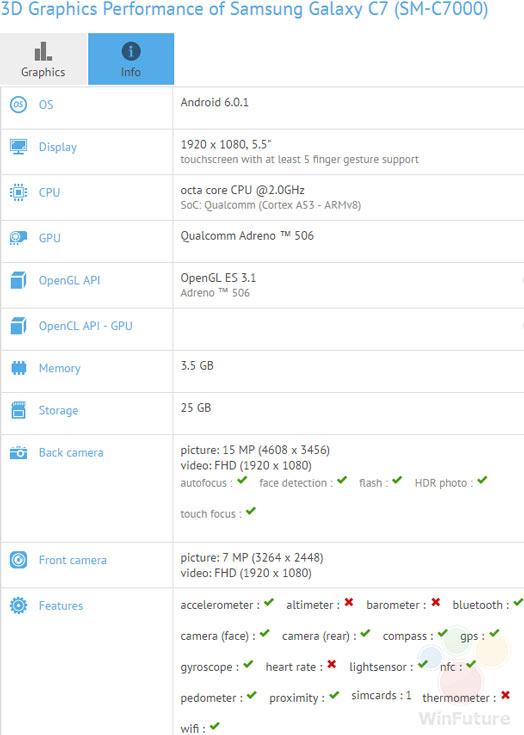Click the Features gear icon
The height and width of the screenshot is (735, 524).
pyautogui.click(x=18, y=605)
